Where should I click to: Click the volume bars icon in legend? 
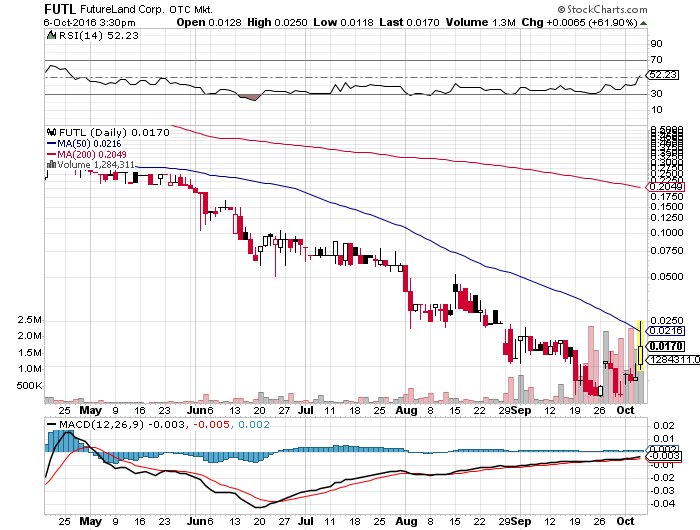(x=52, y=165)
